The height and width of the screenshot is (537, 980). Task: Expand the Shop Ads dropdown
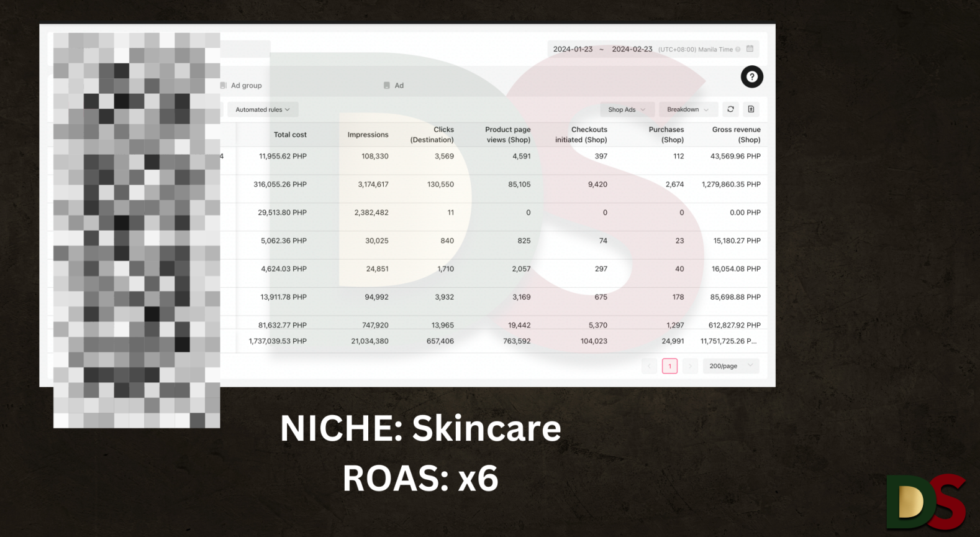click(627, 109)
